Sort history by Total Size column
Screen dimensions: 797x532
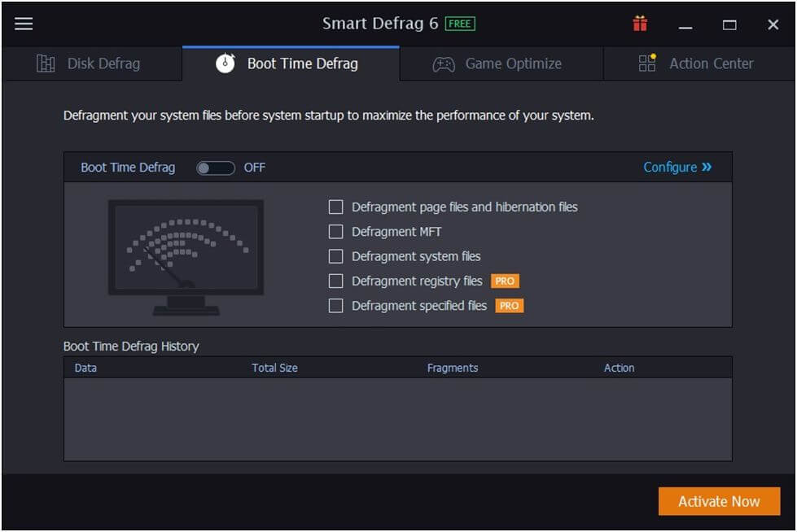tap(274, 368)
